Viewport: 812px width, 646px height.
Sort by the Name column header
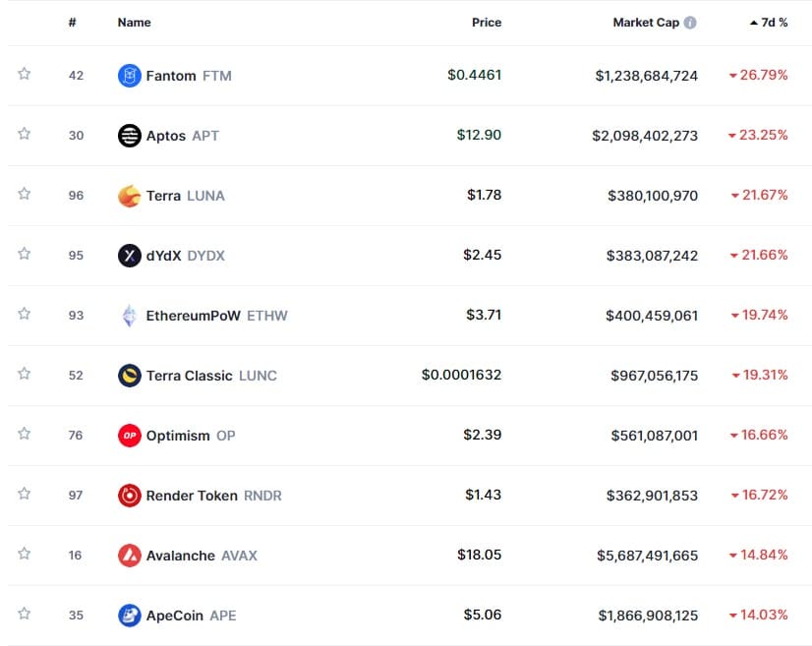click(134, 23)
